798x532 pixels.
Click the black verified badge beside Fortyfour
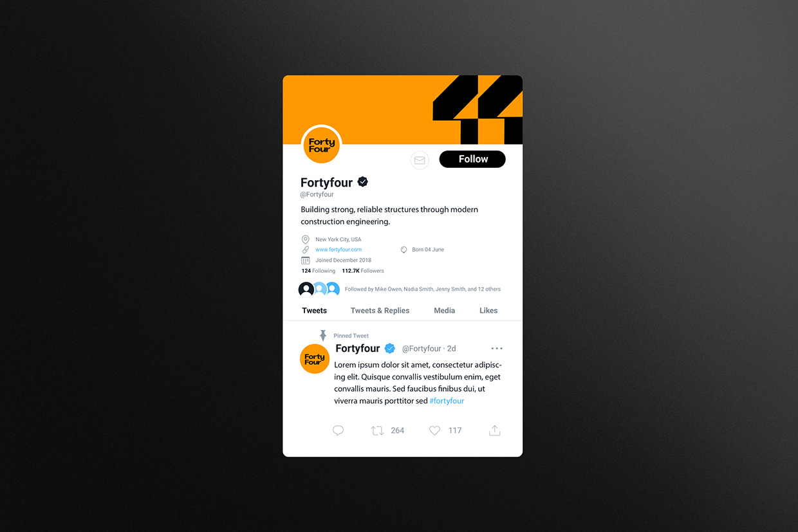click(363, 182)
